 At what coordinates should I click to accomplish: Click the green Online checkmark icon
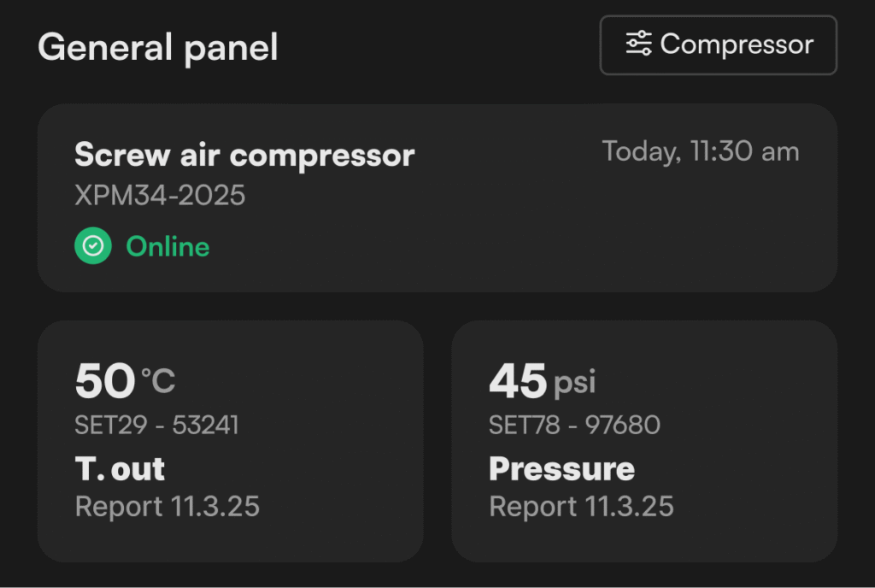tap(93, 247)
